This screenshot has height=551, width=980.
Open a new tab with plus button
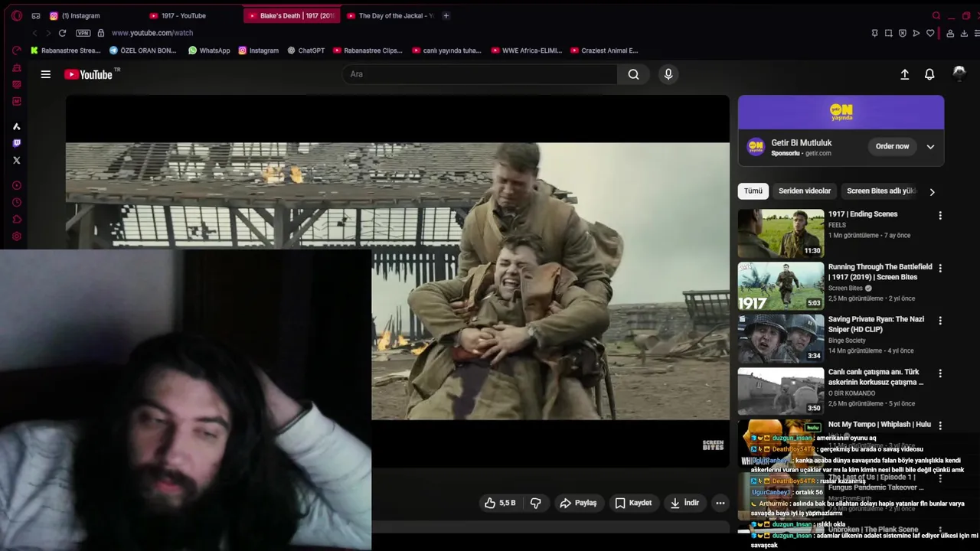click(446, 15)
